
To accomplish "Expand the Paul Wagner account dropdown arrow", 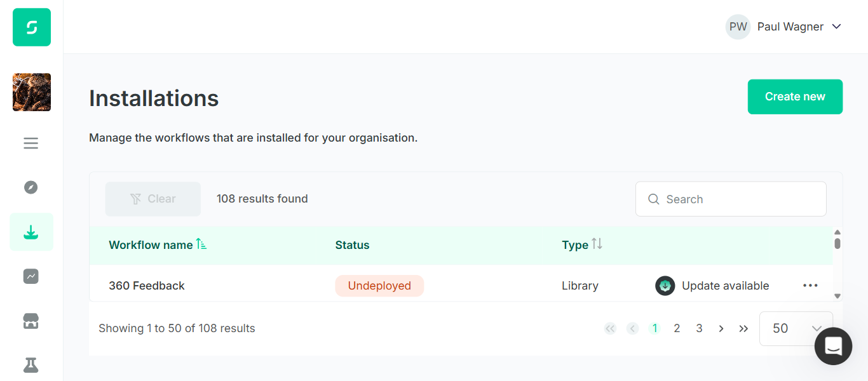I will 836,27.
